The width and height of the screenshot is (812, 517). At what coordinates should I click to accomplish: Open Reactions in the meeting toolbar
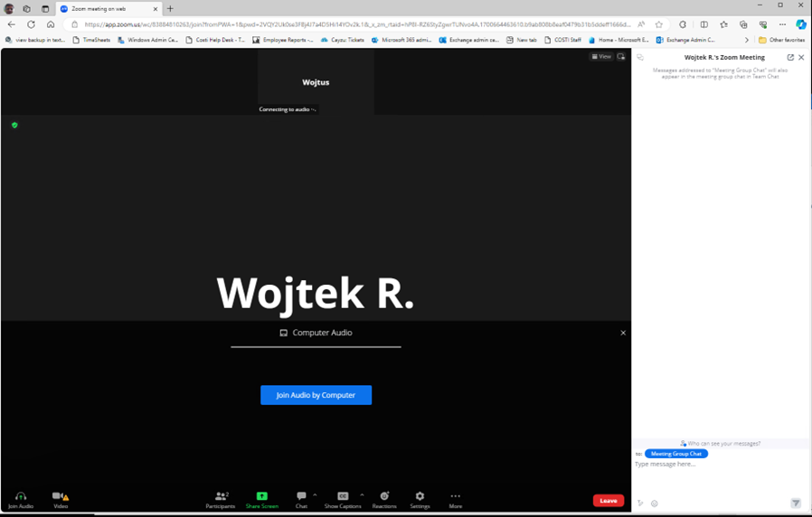pyautogui.click(x=384, y=496)
